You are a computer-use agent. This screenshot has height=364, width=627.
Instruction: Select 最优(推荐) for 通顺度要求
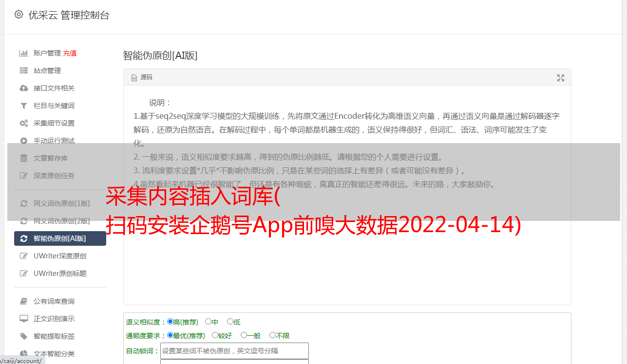[x=170, y=335]
